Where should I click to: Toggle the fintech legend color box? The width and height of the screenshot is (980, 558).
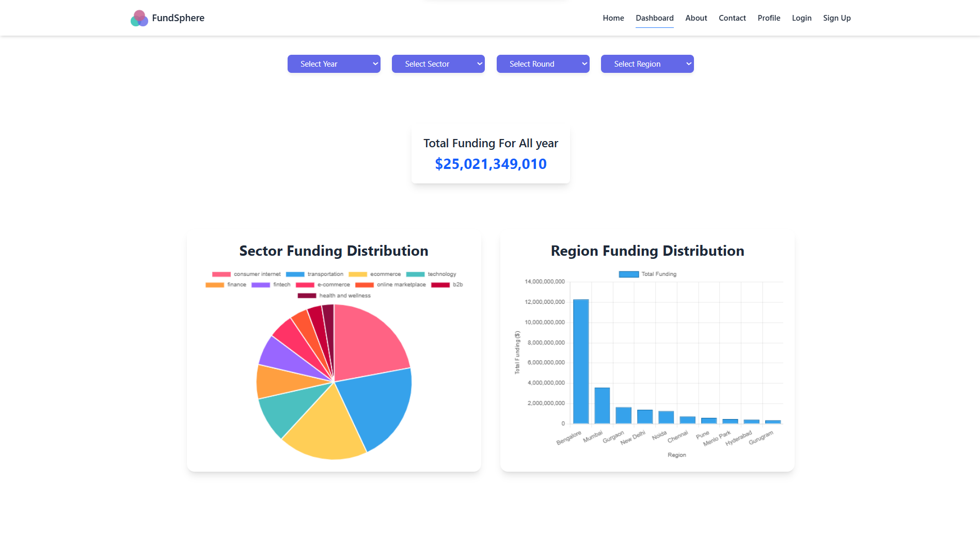pos(261,285)
